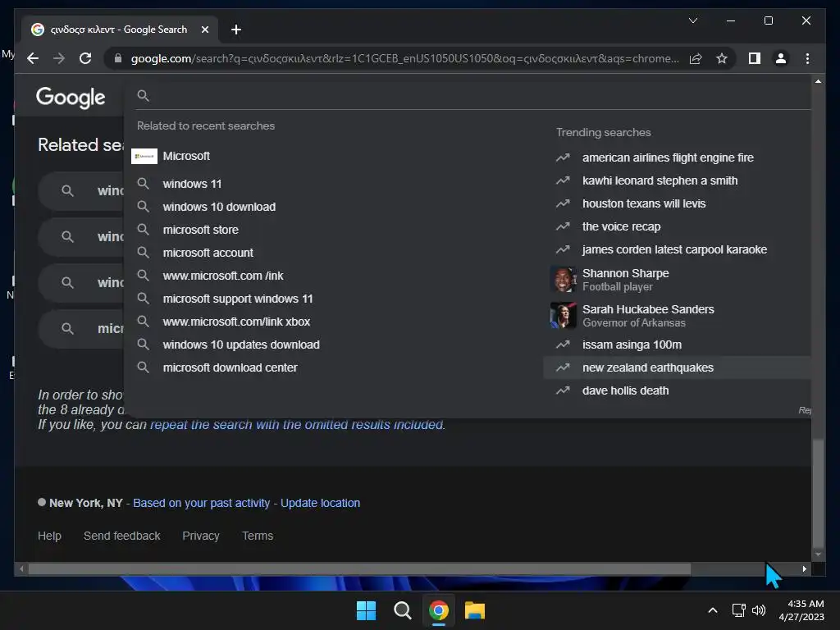Open the volume speaker tray icon
This screenshot has width=840, height=630.
pyautogui.click(x=759, y=610)
